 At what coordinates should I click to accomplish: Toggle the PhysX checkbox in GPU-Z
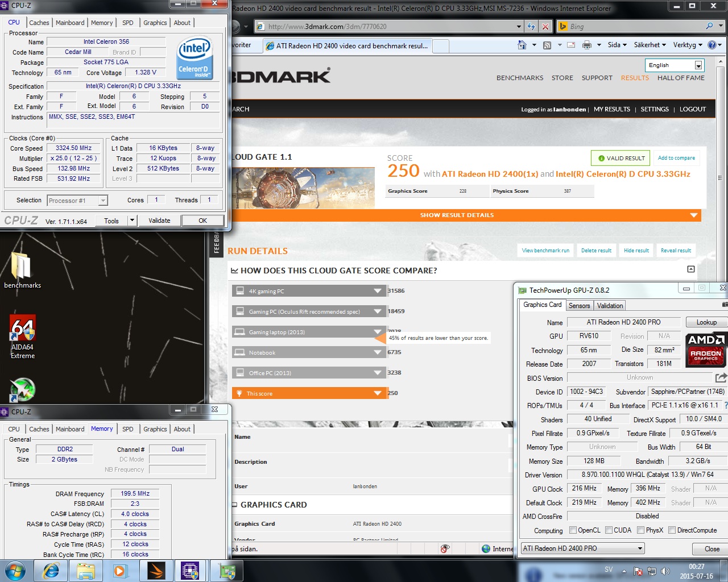click(641, 530)
